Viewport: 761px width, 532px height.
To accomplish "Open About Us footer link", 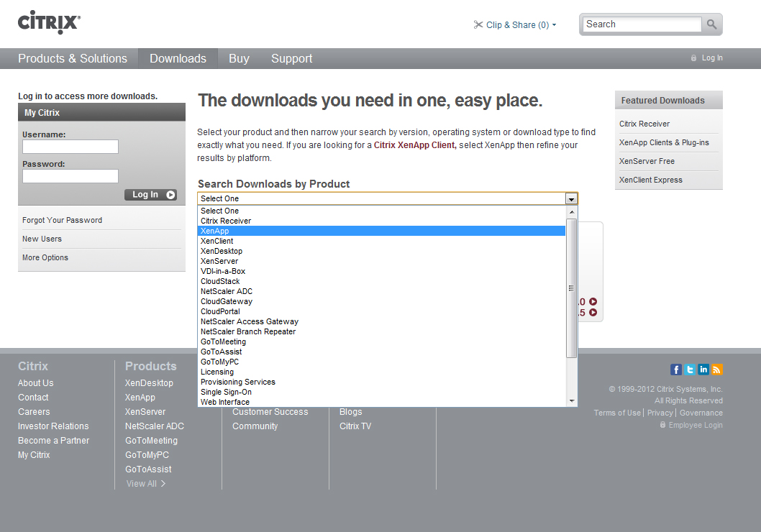I will point(35,383).
